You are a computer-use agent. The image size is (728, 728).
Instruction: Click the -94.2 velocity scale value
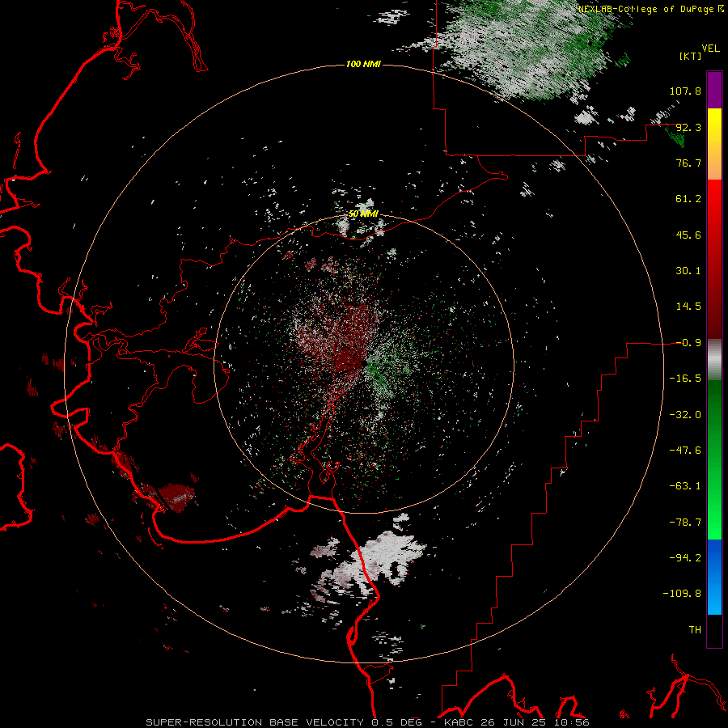(x=685, y=558)
